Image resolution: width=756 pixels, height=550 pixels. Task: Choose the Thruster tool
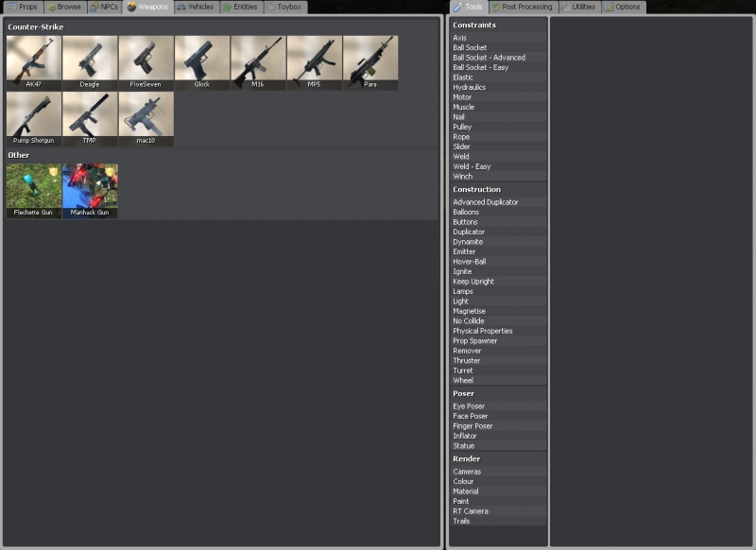click(467, 361)
